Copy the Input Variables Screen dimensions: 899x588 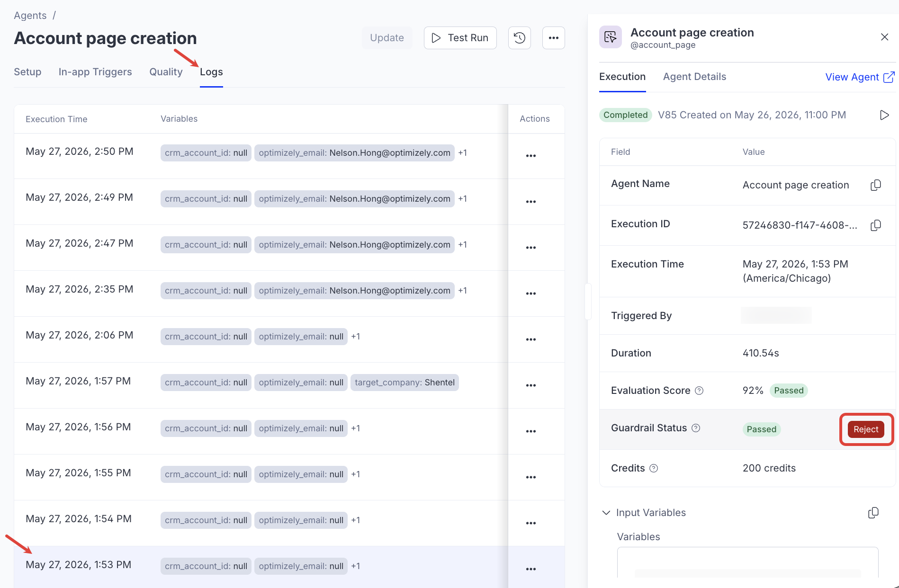point(873,513)
